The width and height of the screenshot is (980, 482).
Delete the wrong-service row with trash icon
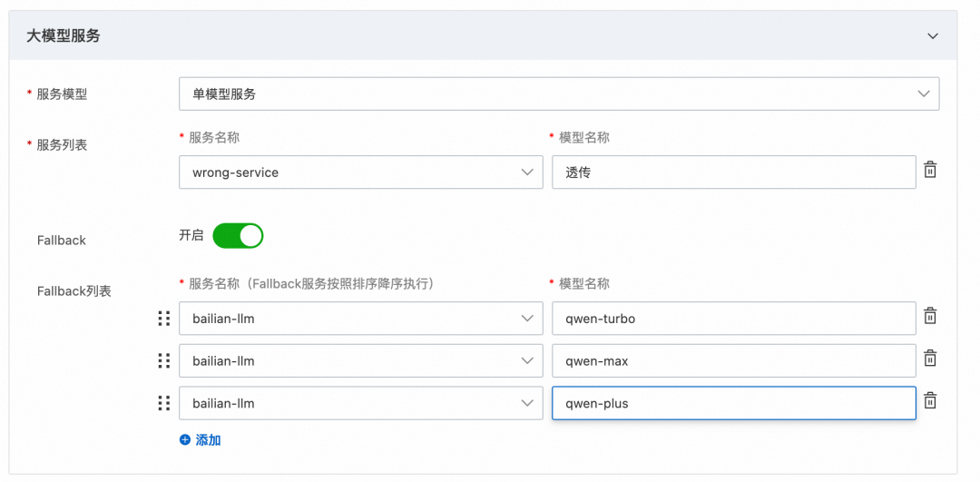point(930,170)
